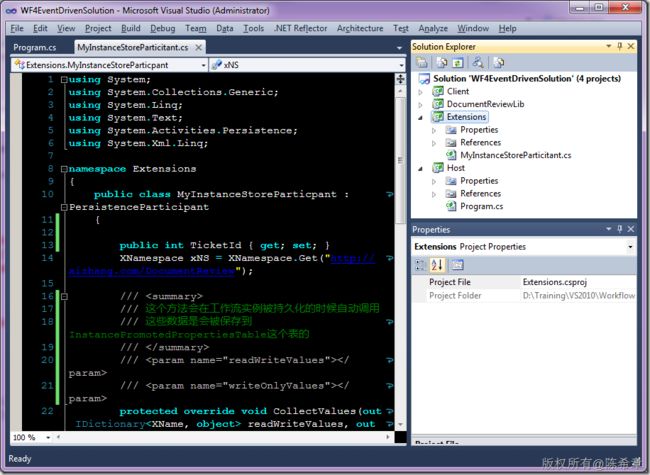
Task: Expand Properties under Host project
Action: 434,182
